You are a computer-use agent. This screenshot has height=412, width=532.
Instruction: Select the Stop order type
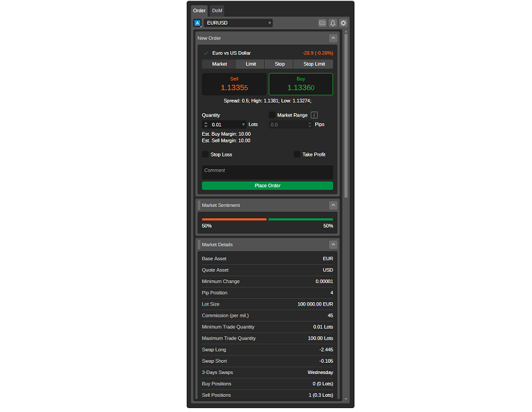coord(279,64)
